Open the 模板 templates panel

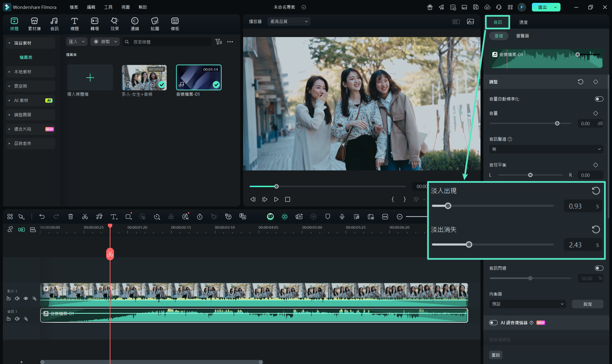(175, 24)
